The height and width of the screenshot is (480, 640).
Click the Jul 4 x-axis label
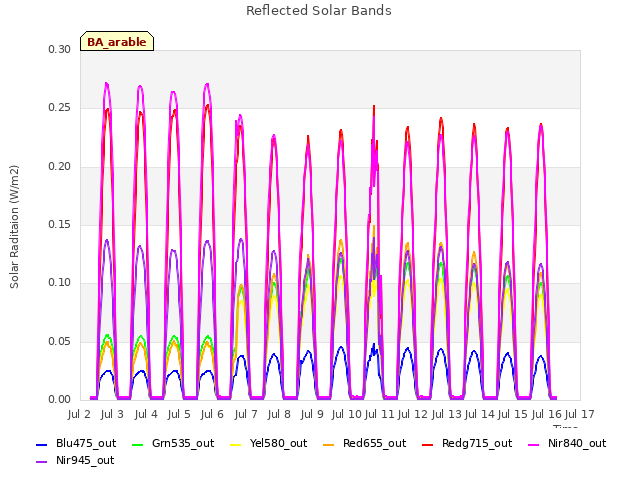(146, 415)
